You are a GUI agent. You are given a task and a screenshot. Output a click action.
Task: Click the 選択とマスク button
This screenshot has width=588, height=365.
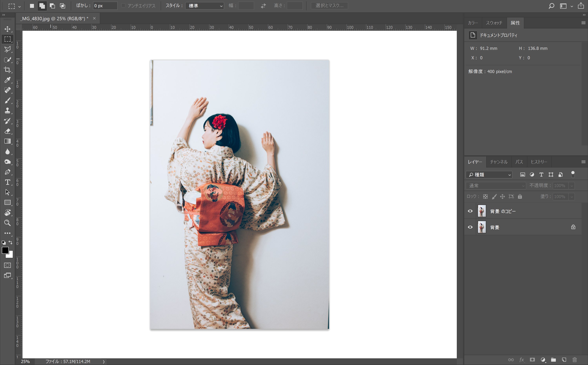coord(329,5)
